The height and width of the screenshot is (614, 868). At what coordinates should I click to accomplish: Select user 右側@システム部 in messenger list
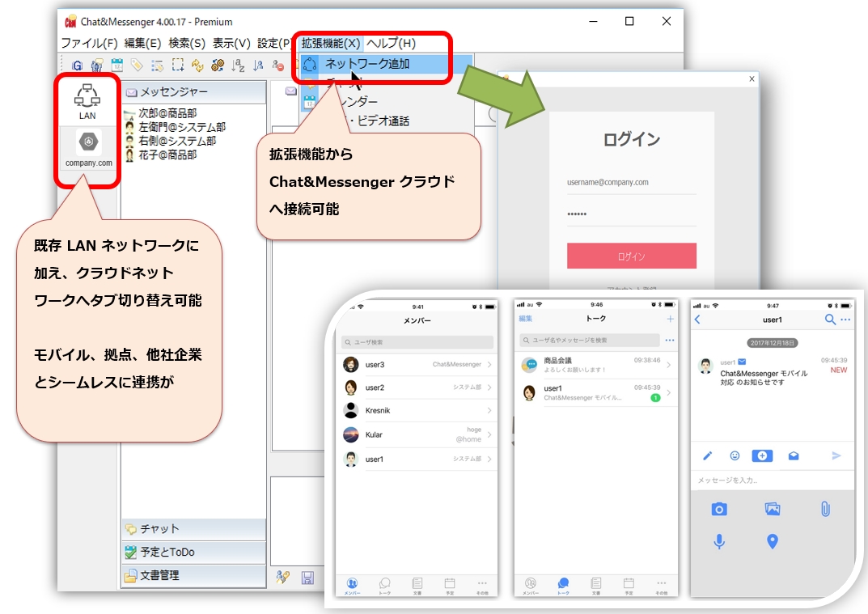[177, 141]
